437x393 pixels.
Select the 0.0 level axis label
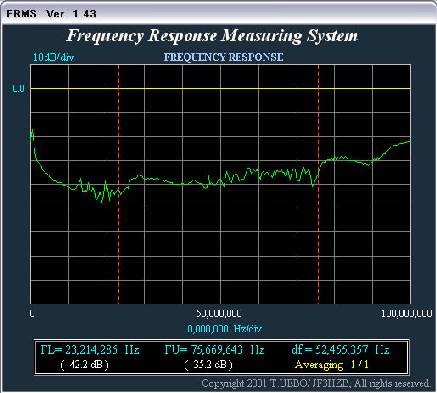[x=19, y=89]
